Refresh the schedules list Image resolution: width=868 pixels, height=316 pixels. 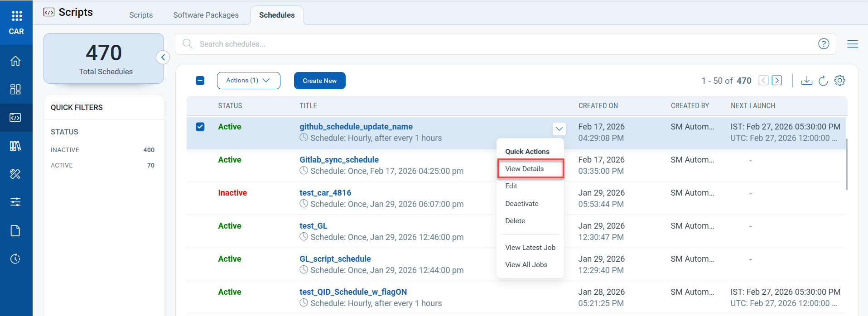click(x=823, y=81)
